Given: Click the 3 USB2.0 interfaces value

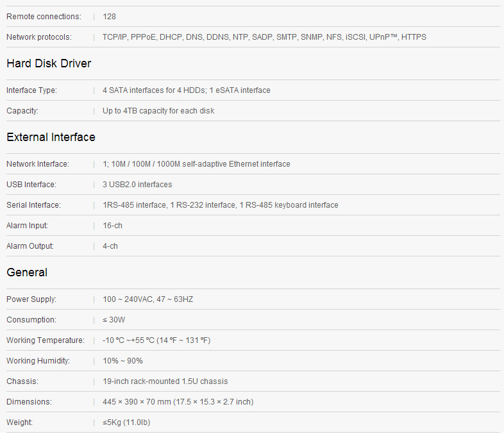Looking at the screenshot, I should click(x=137, y=185).
